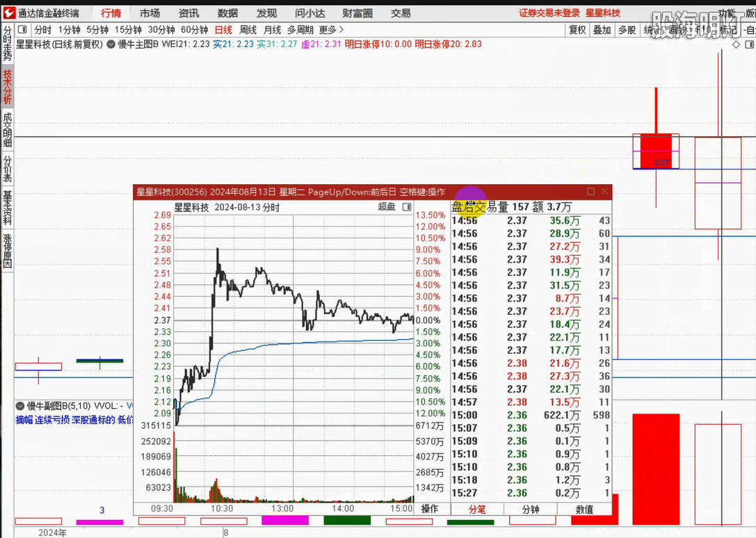The image size is (756, 538).
Task: Click the 多股 multi-stock button
Action: 627,30
